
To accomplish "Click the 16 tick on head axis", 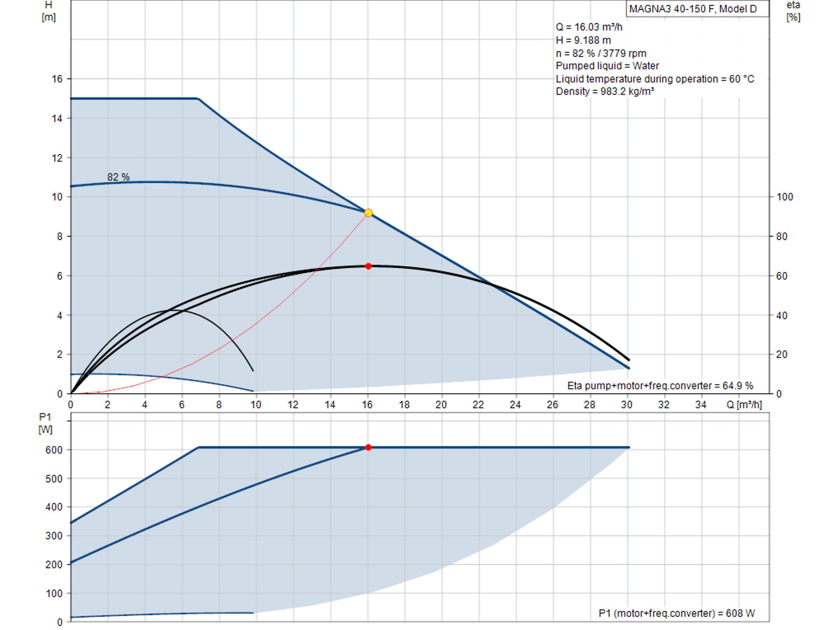I will click(x=57, y=79).
